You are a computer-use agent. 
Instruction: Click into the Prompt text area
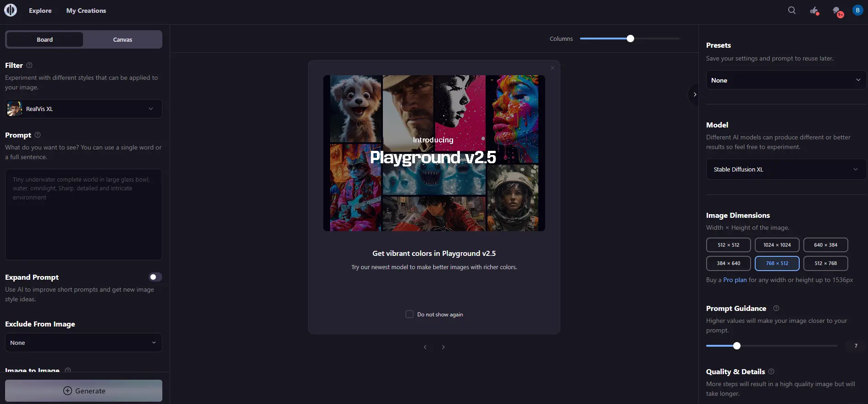tap(83, 215)
